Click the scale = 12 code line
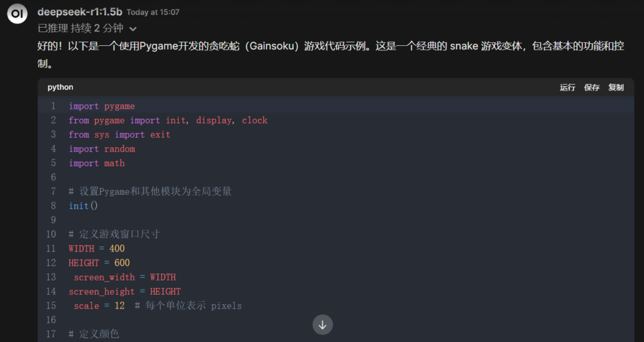Viewport: 644px width, 342px height. pyautogui.click(x=99, y=306)
